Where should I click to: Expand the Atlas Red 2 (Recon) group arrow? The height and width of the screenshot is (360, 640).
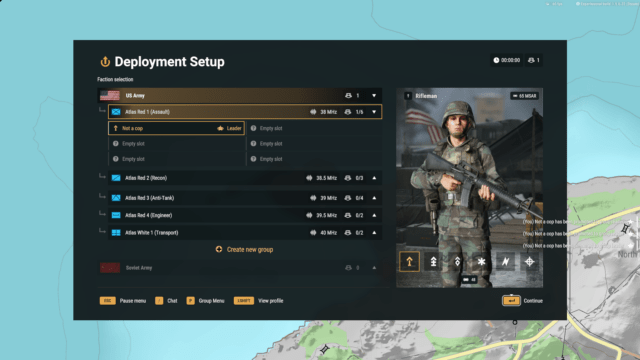click(x=374, y=178)
